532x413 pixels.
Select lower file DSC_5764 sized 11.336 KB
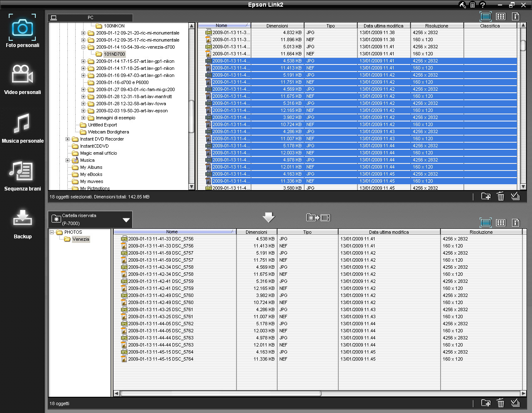pos(318,359)
